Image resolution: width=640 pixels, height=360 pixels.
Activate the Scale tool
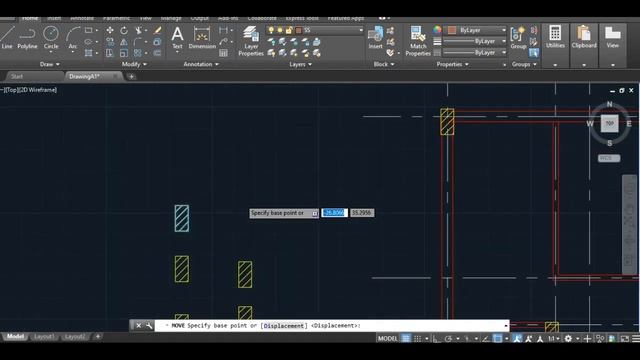(124, 53)
